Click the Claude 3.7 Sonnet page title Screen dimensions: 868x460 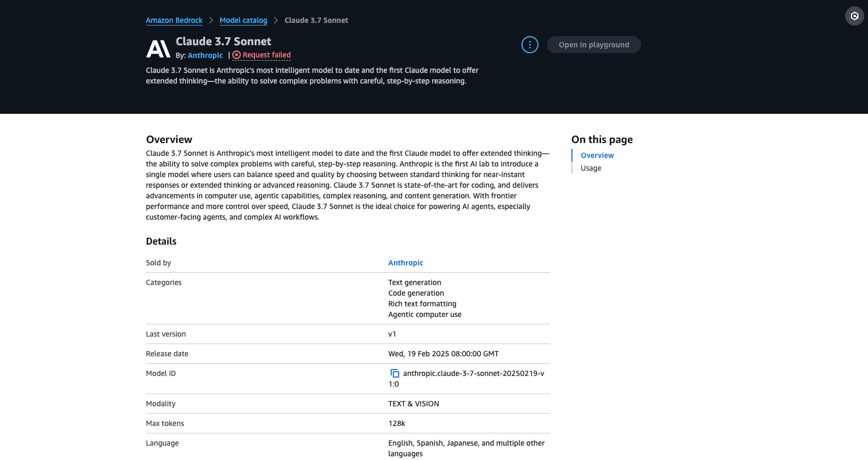pyautogui.click(x=223, y=41)
